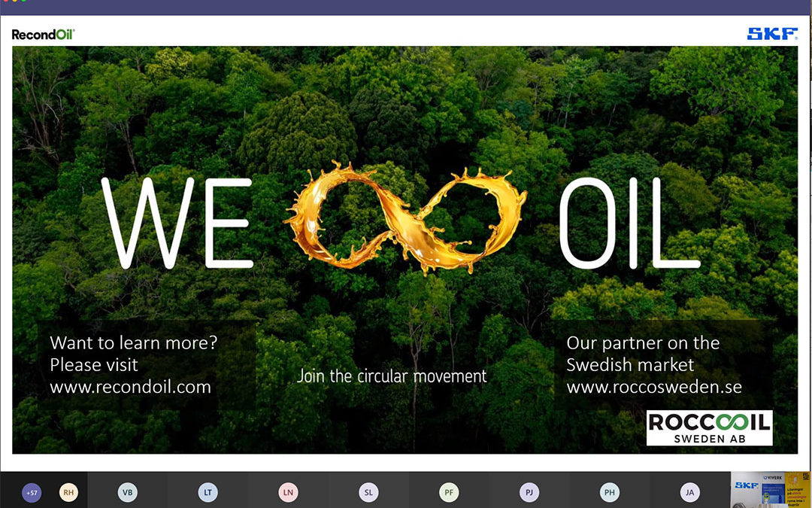Click the green maximize window button
Viewport: 812px width, 508px height.
pyautogui.click(x=23, y=1)
